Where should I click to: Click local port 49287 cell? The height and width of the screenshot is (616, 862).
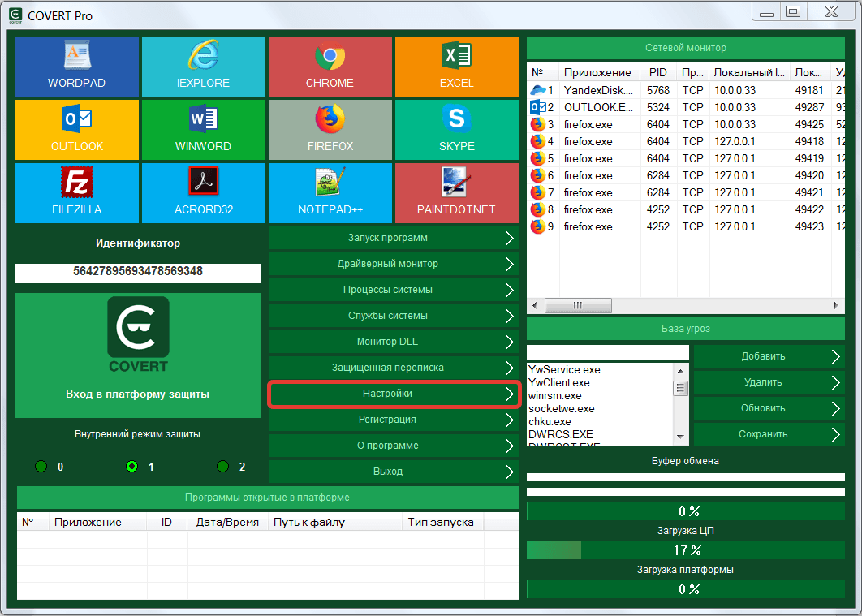pyautogui.click(x=809, y=107)
